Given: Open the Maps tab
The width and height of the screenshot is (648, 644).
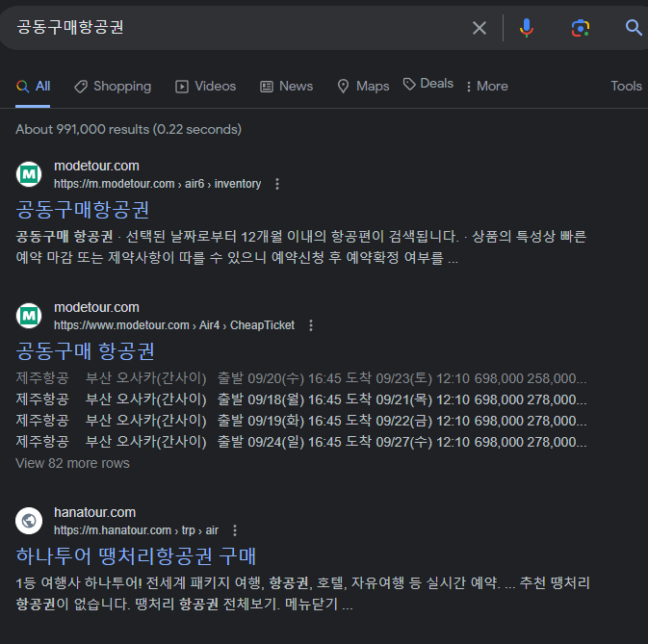Looking at the screenshot, I should 363,87.
